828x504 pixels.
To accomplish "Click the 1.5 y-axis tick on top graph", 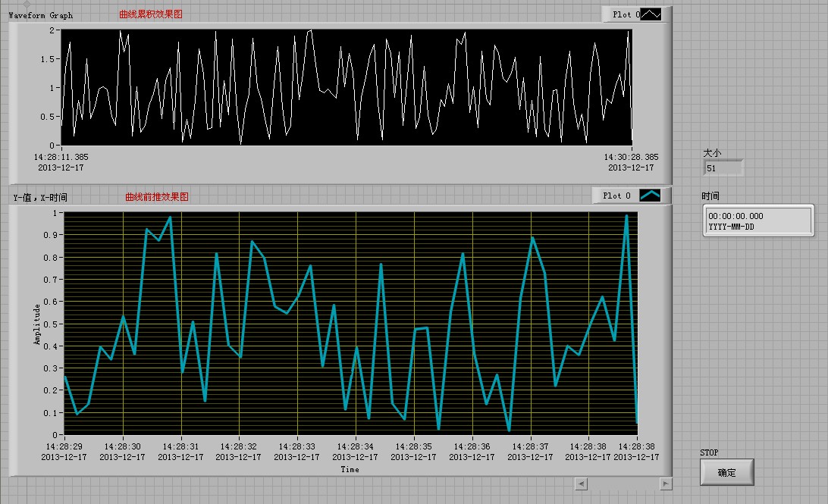I will [x=48, y=59].
